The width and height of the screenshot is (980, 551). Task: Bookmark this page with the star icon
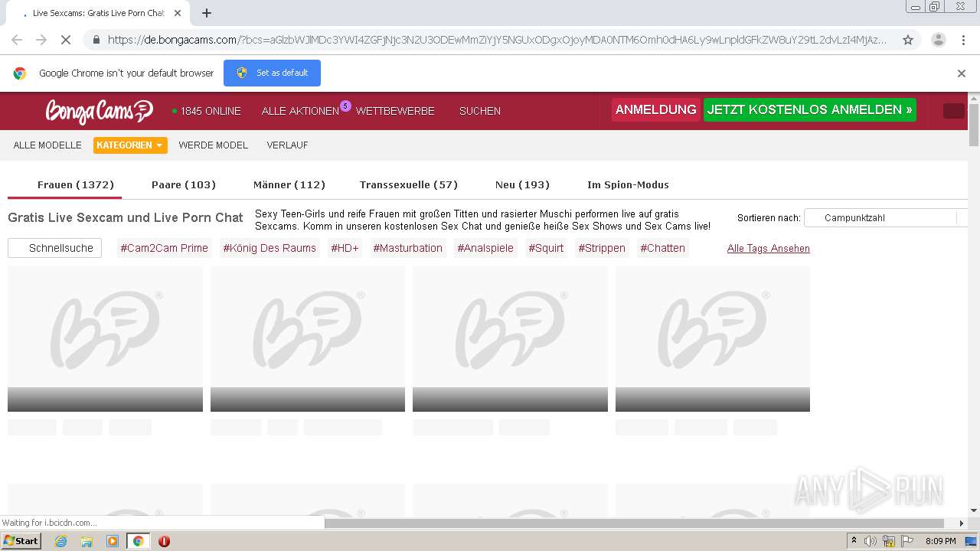(908, 40)
